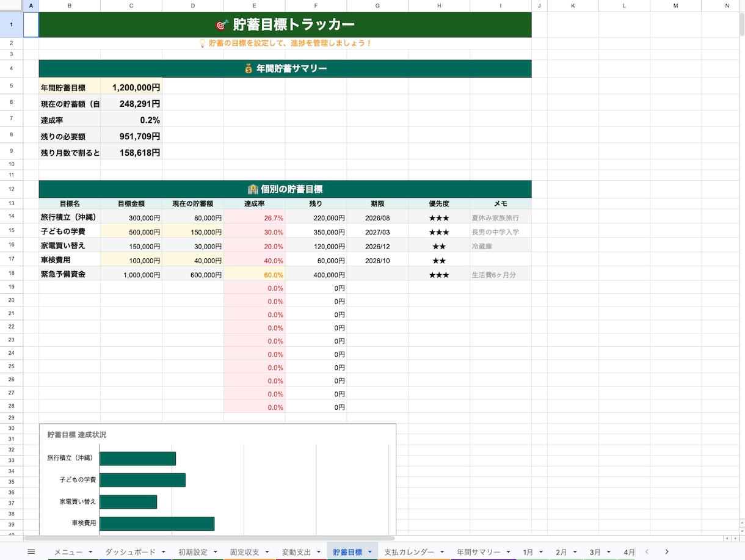Switch to 1月 sheet tab
This screenshot has height=560, width=745.
pos(528,552)
